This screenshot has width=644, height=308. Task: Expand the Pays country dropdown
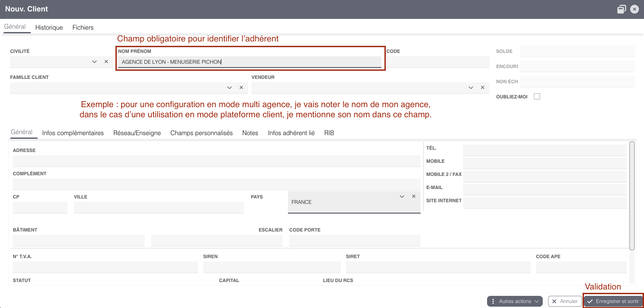(x=402, y=196)
